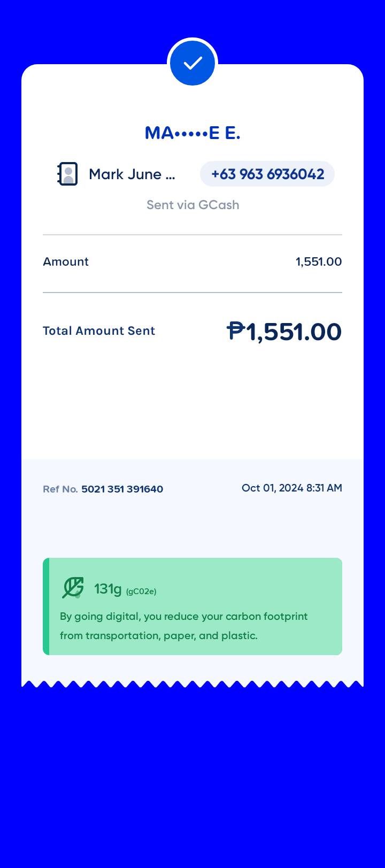Click the dark green banner accent bar
Viewport: 385px width, 868px height.
[46, 606]
